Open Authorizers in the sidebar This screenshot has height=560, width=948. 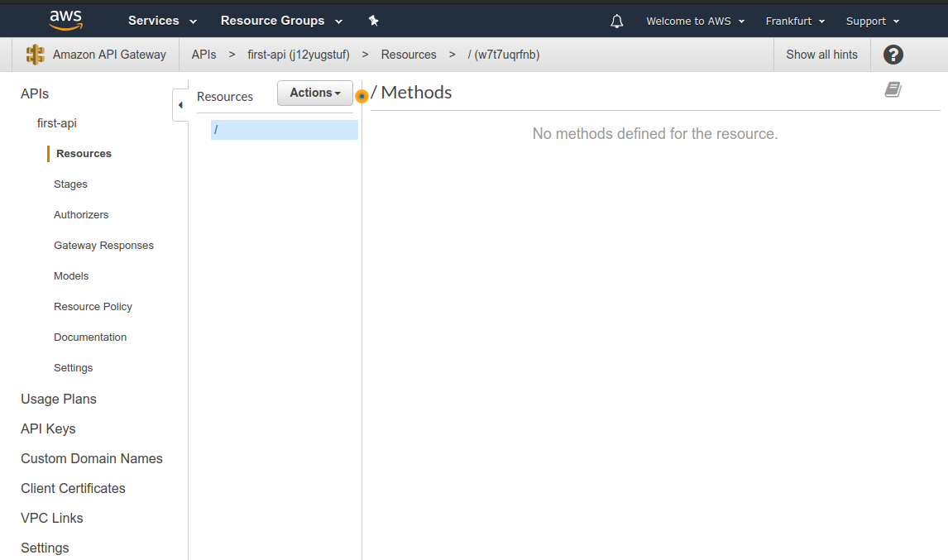(x=81, y=215)
